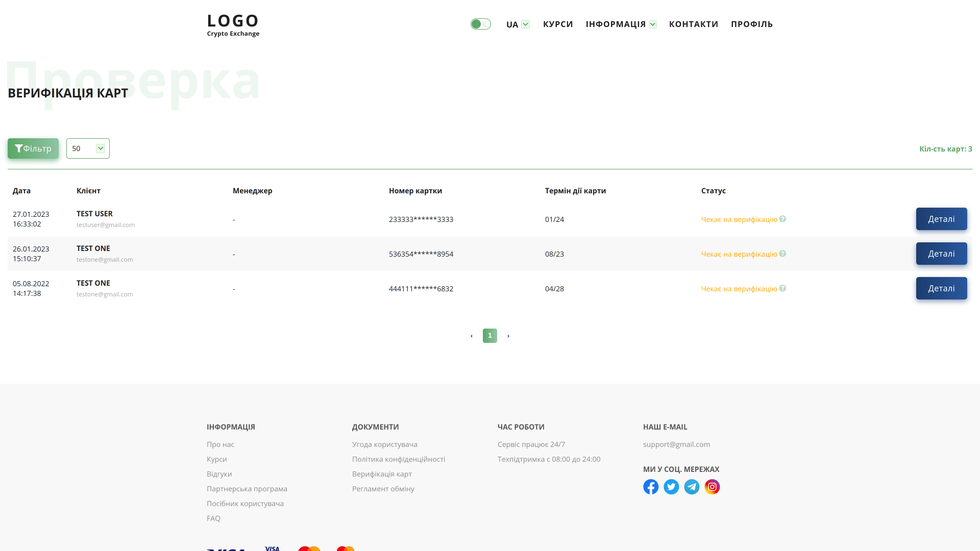The width and height of the screenshot is (980, 551).
Task: Click the Кіл-сть карт: 3 counter
Action: pyautogui.click(x=946, y=149)
